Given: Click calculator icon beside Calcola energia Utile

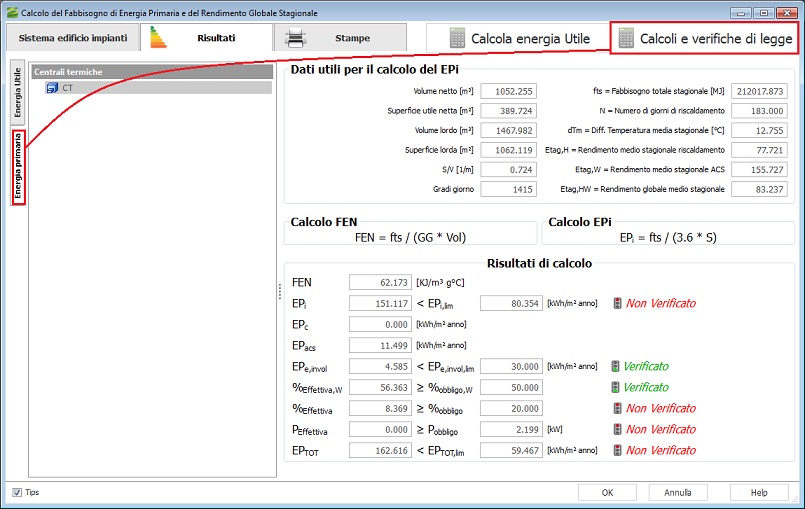Looking at the screenshot, I should click(x=457, y=39).
